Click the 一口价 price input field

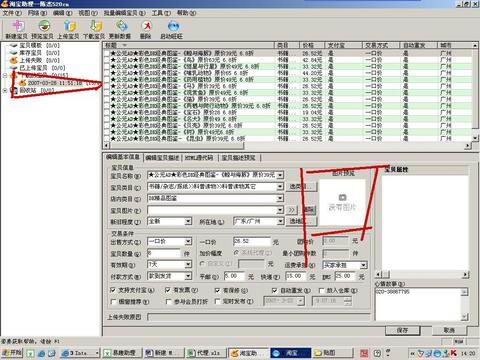pos(252,241)
